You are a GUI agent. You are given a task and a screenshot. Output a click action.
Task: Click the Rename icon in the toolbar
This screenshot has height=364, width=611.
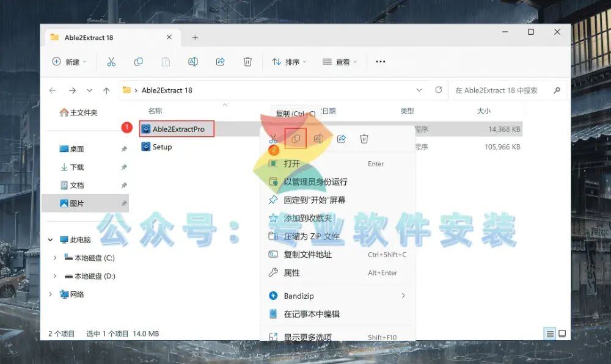coord(193,62)
